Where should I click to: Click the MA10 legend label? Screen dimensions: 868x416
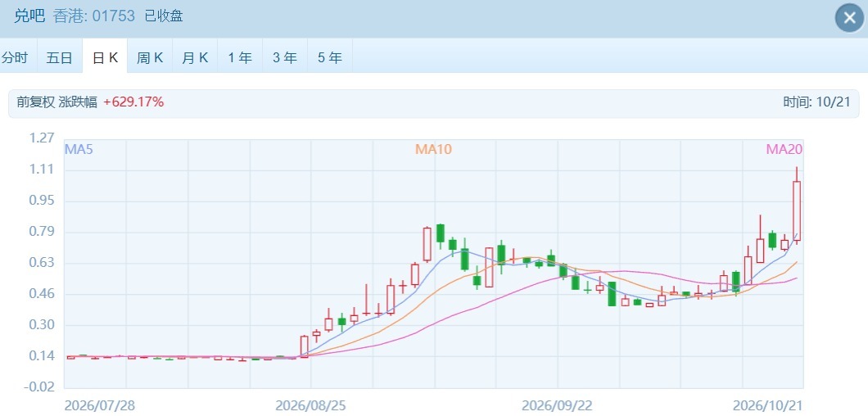coord(433,149)
